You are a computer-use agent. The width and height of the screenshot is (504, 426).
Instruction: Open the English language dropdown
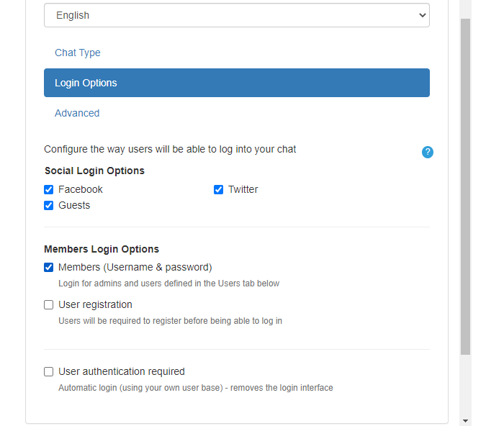(x=236, y=15)
